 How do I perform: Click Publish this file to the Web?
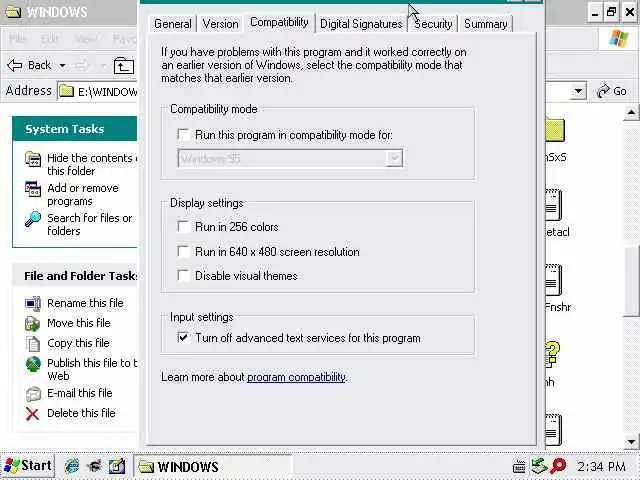pyautogui.click(x=92, y=369)
